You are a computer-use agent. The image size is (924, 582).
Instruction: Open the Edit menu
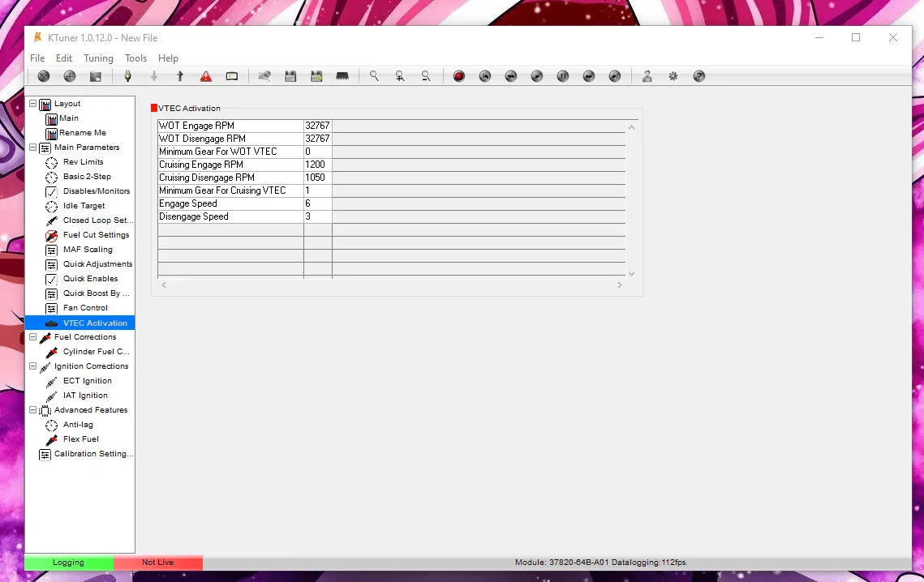[x=63, y=58]
